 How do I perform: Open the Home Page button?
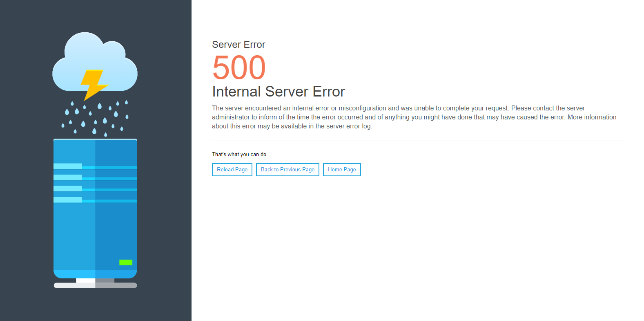click(x=342, y=170)
